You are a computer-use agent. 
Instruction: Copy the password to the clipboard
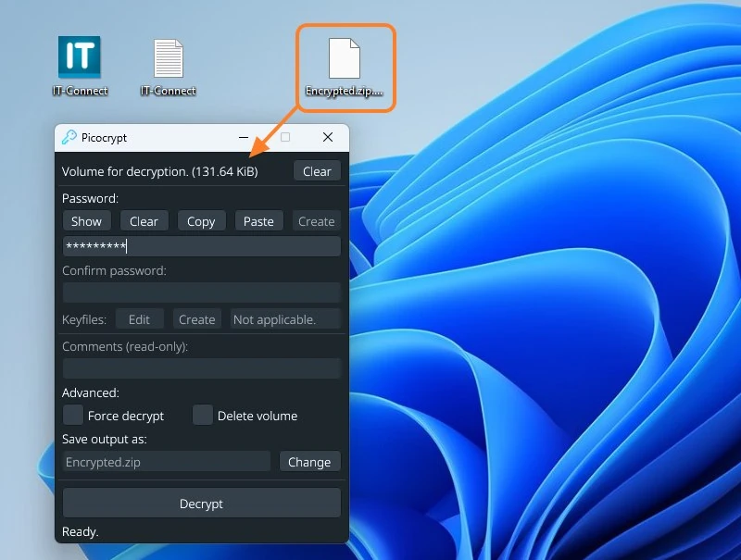tap(201, 221)
